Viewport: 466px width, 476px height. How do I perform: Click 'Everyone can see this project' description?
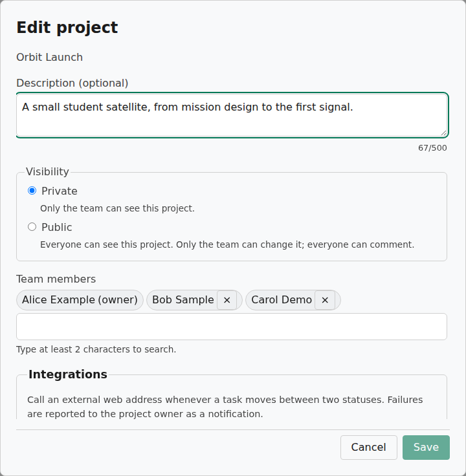[x=227, y=244]
